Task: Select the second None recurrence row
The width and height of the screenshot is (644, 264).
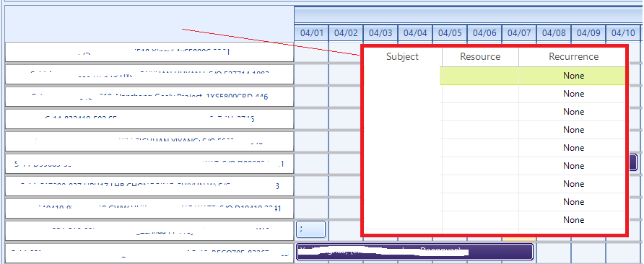Action: pos(573,94)
